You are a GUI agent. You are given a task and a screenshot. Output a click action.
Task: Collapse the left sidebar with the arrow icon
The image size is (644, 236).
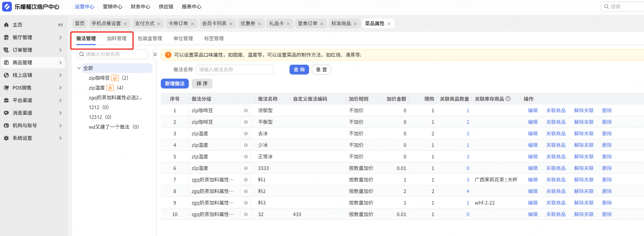pos(60,25)
